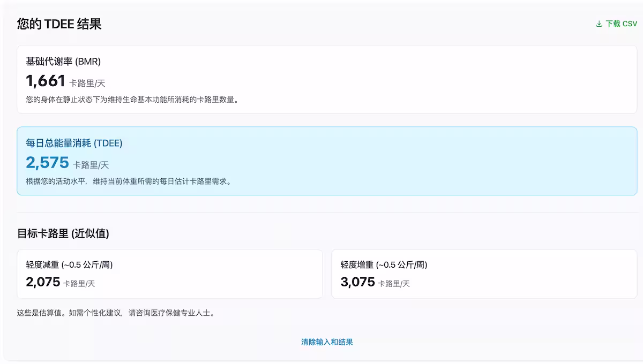This screenshot has height=364, width=643.
Task: Click the 2,075 weight loss value
Action: [43, 282]
